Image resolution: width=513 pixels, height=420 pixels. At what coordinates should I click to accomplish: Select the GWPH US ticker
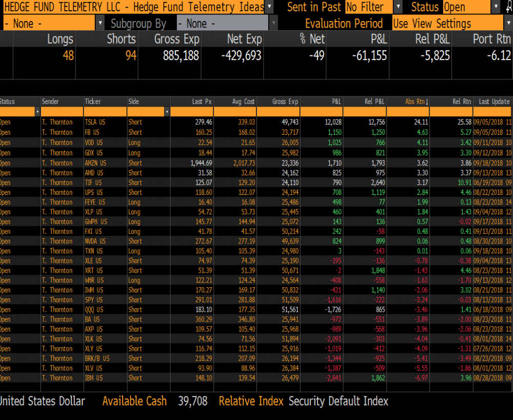click(96, 222)
